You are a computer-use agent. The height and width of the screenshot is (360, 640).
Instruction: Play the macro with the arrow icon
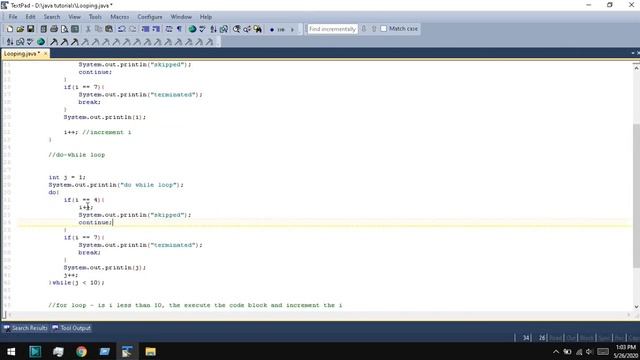tap(292, 29)
